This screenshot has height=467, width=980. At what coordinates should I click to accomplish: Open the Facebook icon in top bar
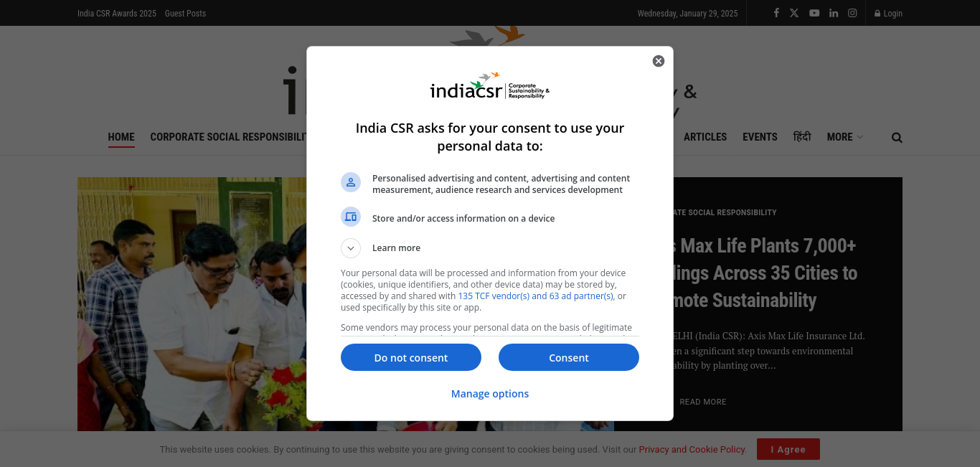point(776,13)
